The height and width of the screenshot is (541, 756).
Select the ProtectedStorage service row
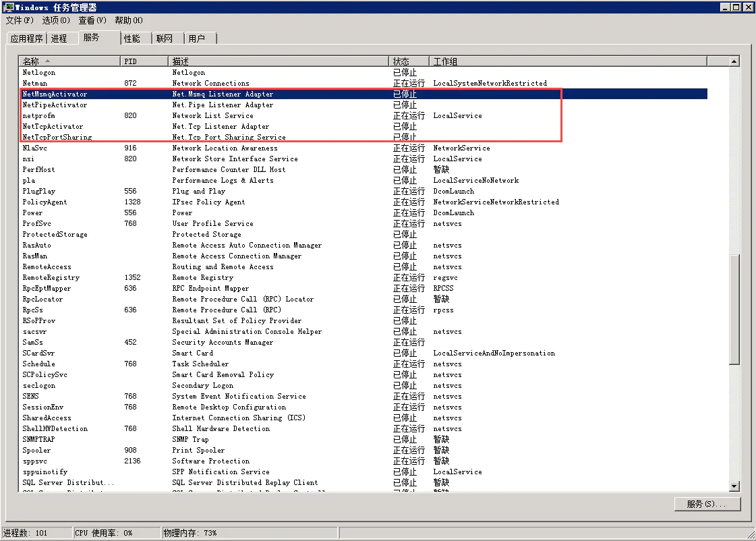pyautogui.click(x=363, y=234)
